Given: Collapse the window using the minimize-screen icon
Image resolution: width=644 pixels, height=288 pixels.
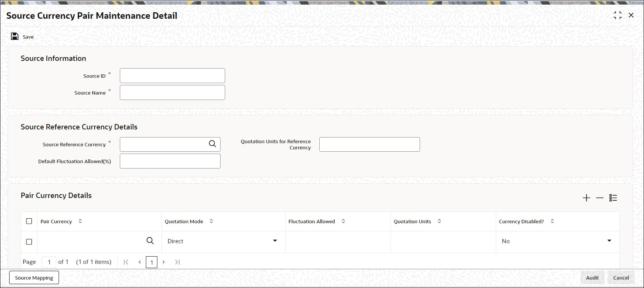Looking at the screenshot, I should (x=618, y=15).
